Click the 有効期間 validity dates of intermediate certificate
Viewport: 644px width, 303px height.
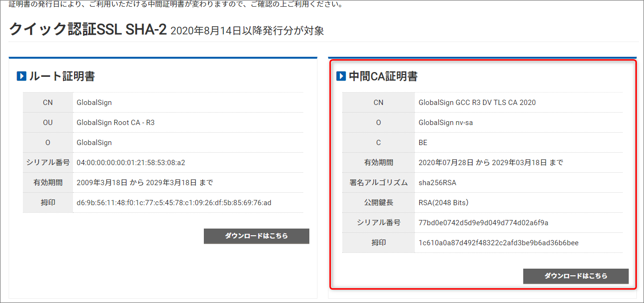(490, 162)
